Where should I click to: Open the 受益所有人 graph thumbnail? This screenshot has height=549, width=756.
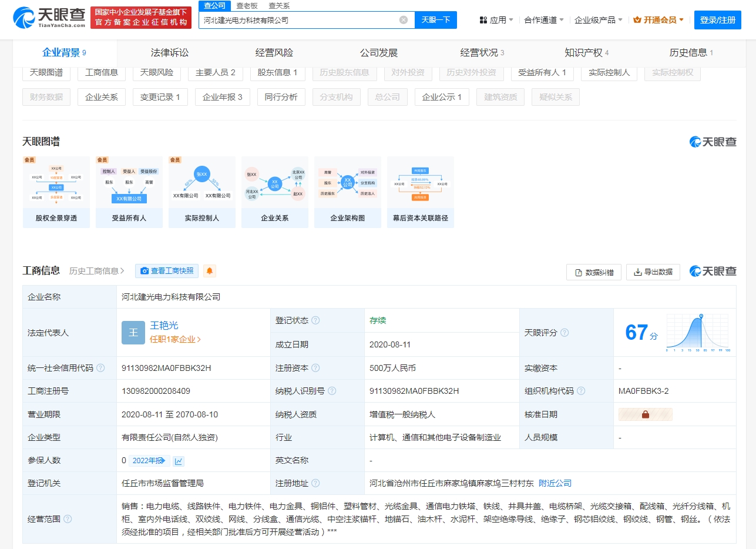(129, 192)
